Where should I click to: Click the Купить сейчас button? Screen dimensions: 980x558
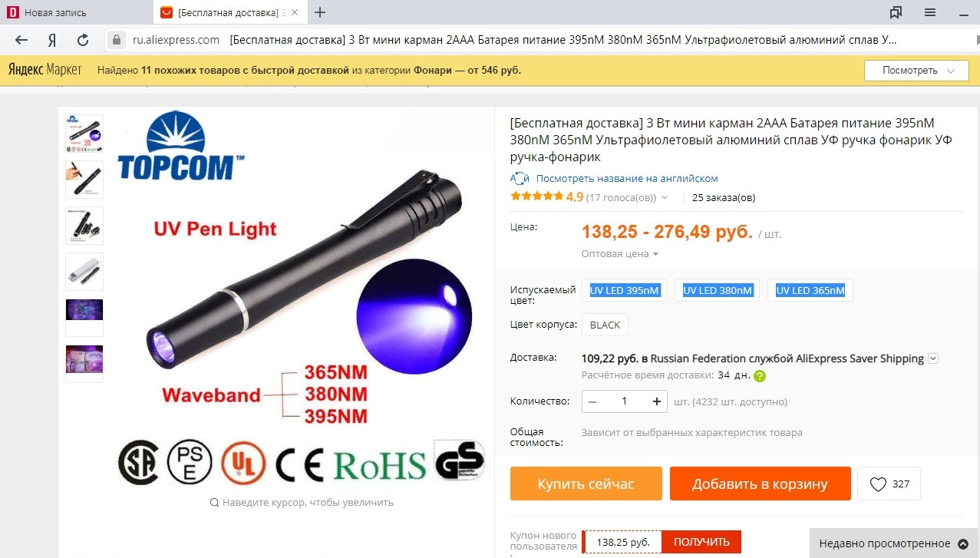click(586, 484)
